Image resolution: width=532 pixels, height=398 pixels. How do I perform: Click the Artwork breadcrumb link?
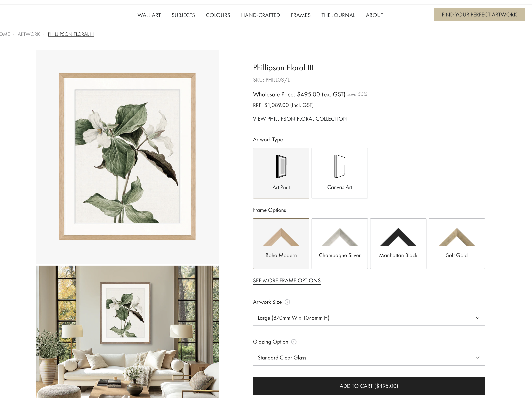(29, 34)
